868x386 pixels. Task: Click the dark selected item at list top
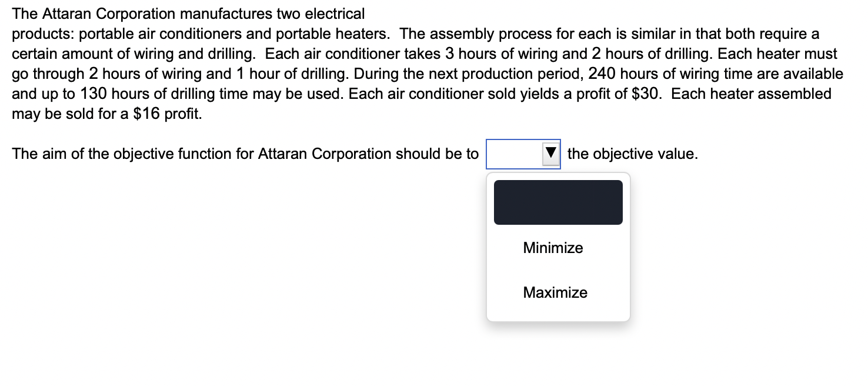coord(557,202)
